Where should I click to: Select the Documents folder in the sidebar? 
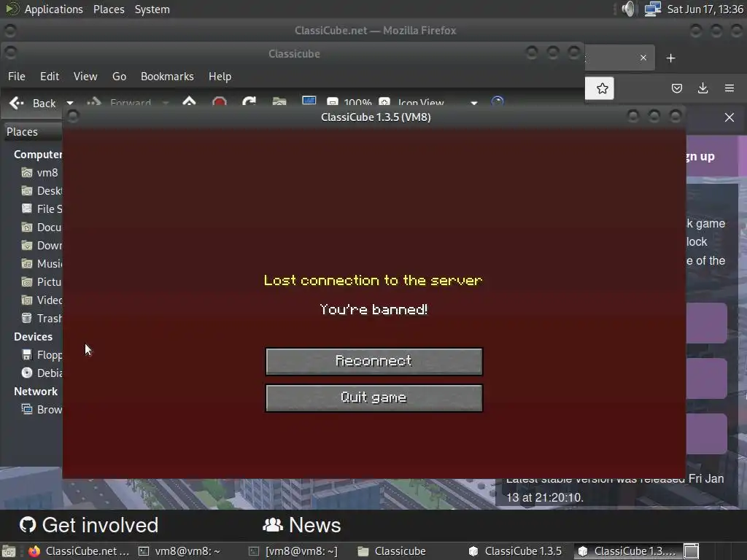tap(42, 227)
